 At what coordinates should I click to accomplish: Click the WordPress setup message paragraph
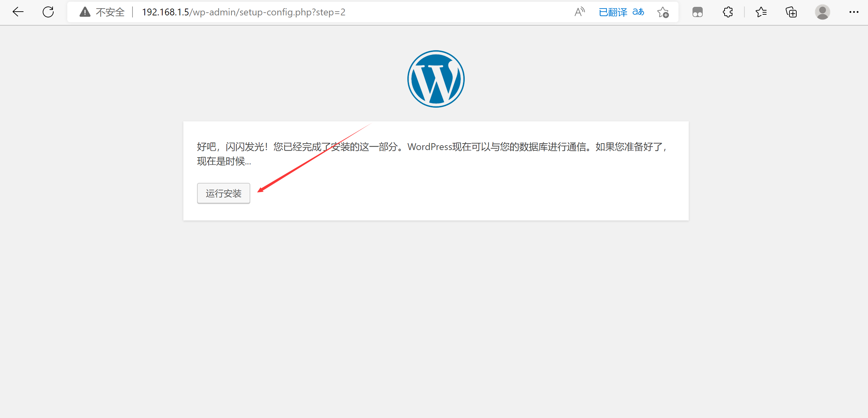tap(432, 154)
